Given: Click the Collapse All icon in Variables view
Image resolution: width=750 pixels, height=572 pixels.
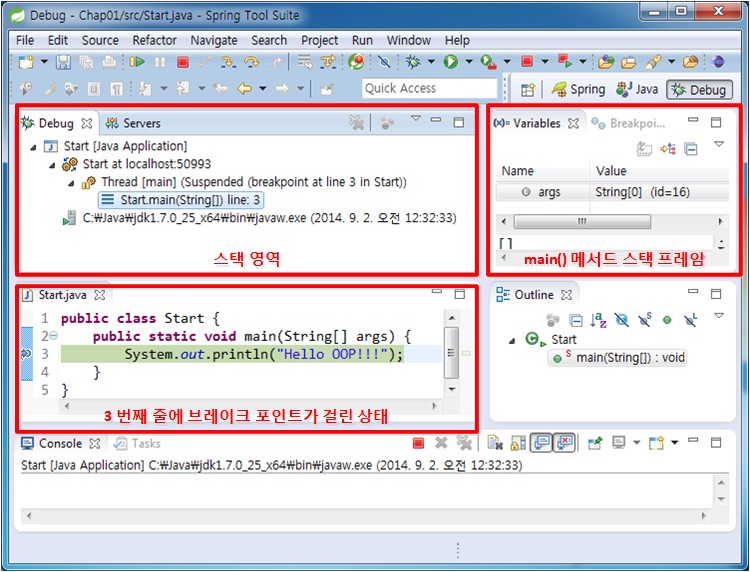Looking at the screenshot, I should pyautogui.click(x=691, y=148).
